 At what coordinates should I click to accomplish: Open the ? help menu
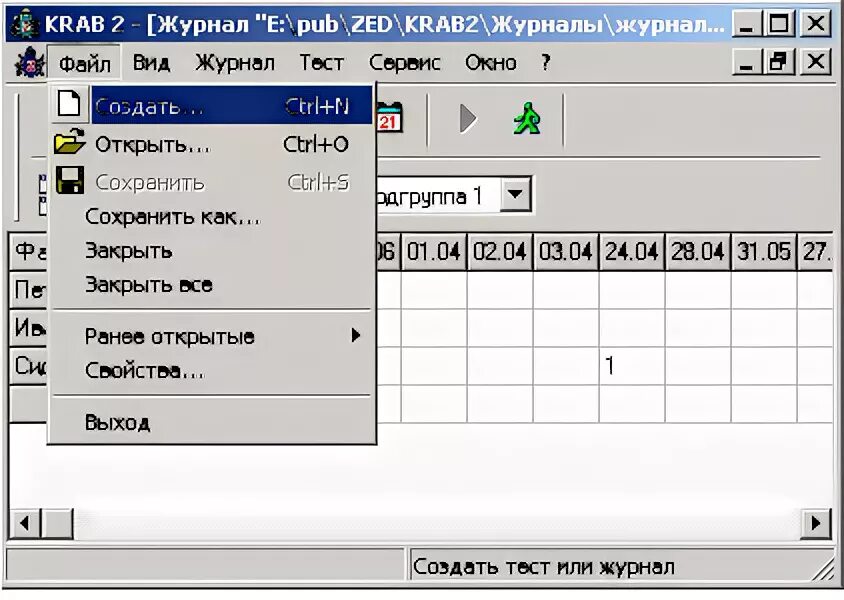coord(546,63)
